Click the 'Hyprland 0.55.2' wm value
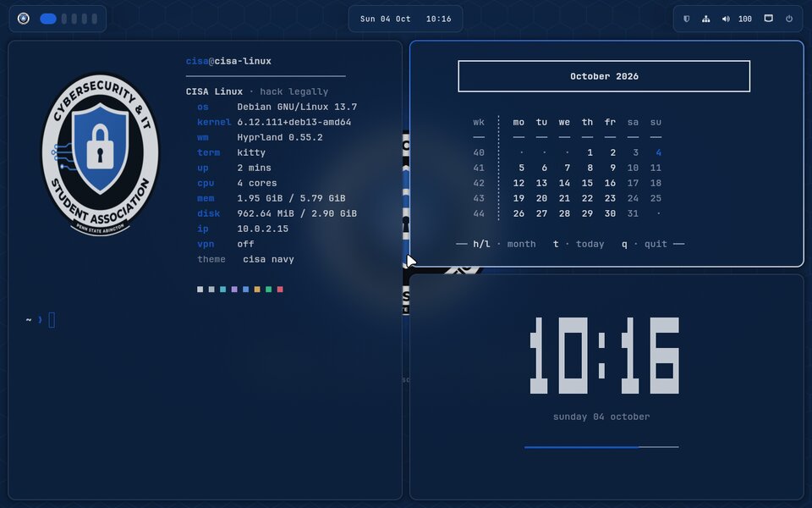 [x=280, y=137]
